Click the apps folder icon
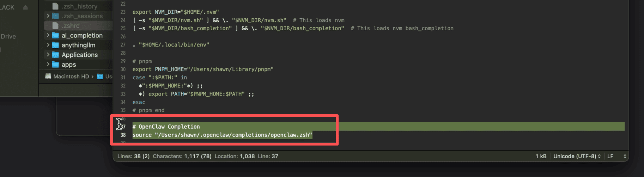This screenshot has width=644, height=177. [55, 65]
